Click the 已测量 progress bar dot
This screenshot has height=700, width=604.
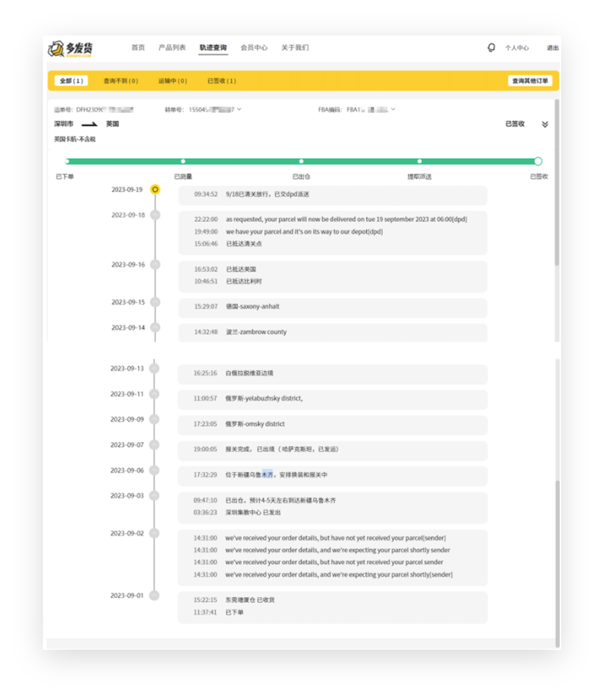pos(183,161)
